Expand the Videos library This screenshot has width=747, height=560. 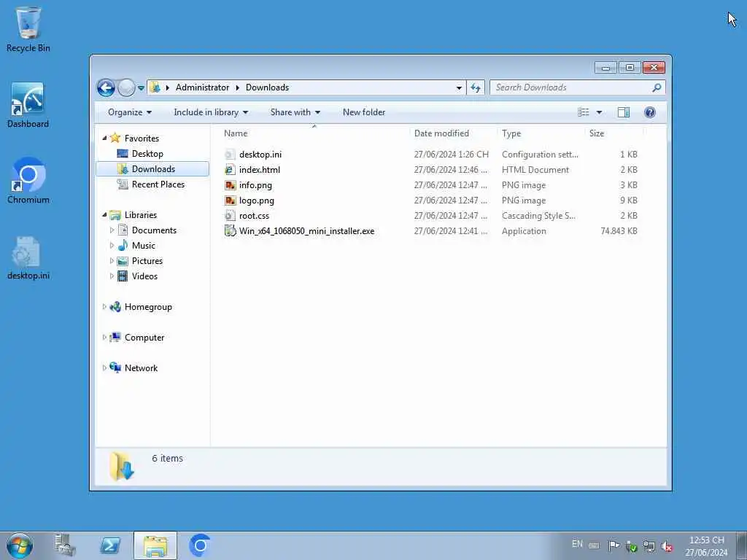point(112,276)
